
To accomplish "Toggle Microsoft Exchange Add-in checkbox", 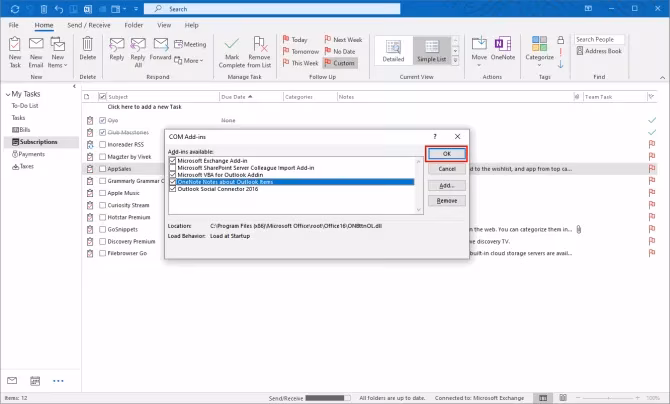I will (x=173, y=161).
